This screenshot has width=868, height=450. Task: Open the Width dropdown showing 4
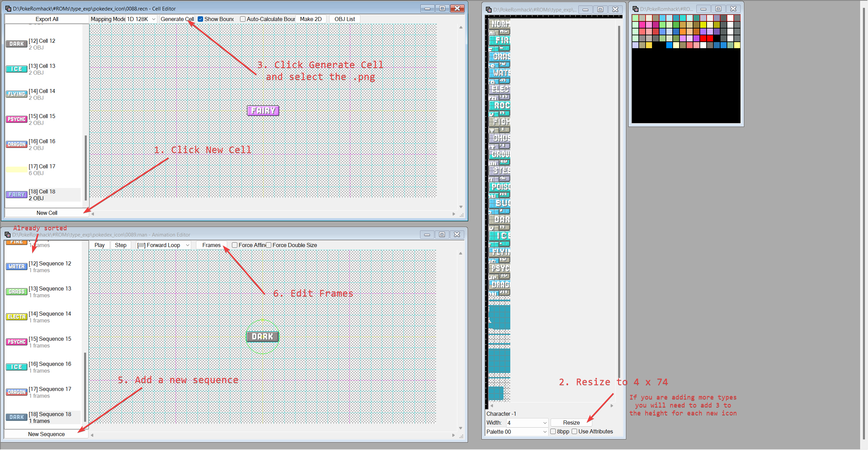pyautogui.click(x=527, y=423)
